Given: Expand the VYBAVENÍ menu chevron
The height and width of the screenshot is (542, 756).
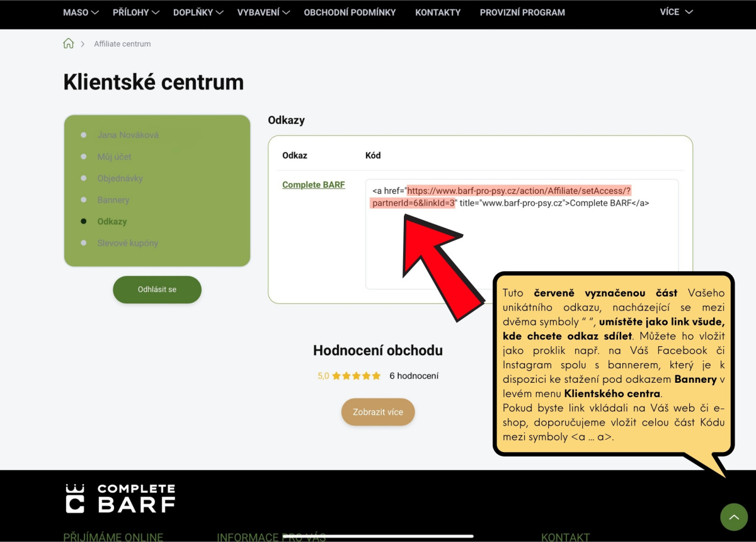Looking at the screenshot, I should pos(286,13).
